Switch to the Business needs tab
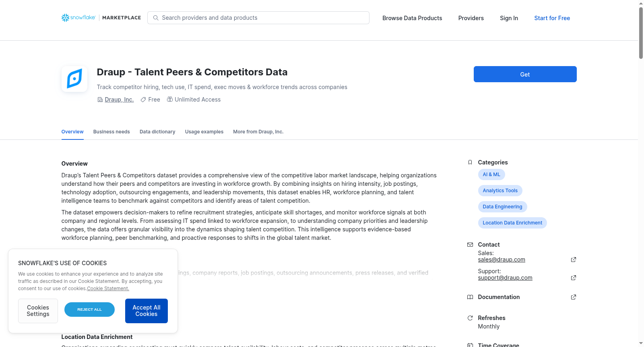 (x=111, y=132)
